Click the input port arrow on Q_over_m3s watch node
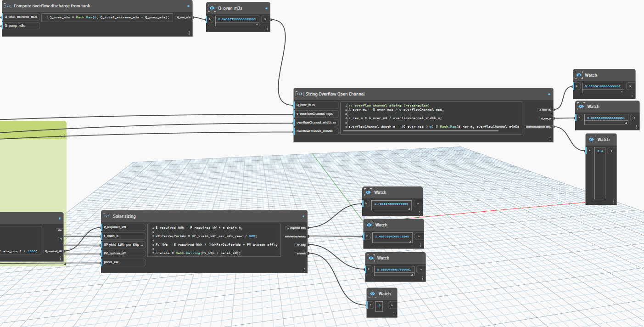The image size is (644, 327). 210,19
